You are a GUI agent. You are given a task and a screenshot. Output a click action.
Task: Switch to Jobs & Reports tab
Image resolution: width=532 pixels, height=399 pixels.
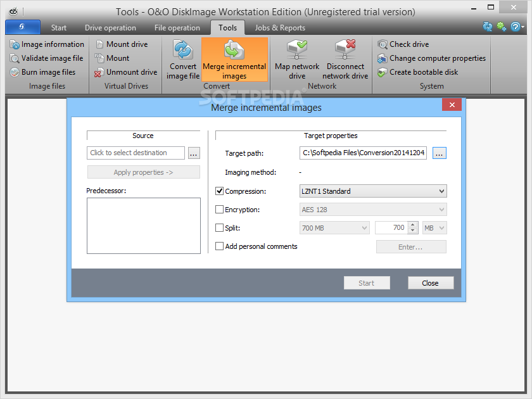280,28
